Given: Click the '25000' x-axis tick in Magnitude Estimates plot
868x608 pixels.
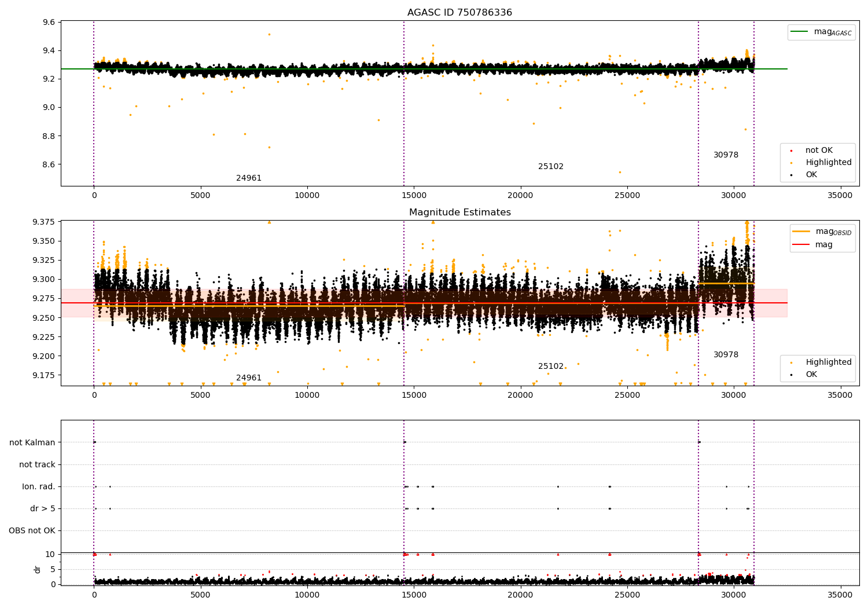Looking at the screenshot, I should coord(627,395).
